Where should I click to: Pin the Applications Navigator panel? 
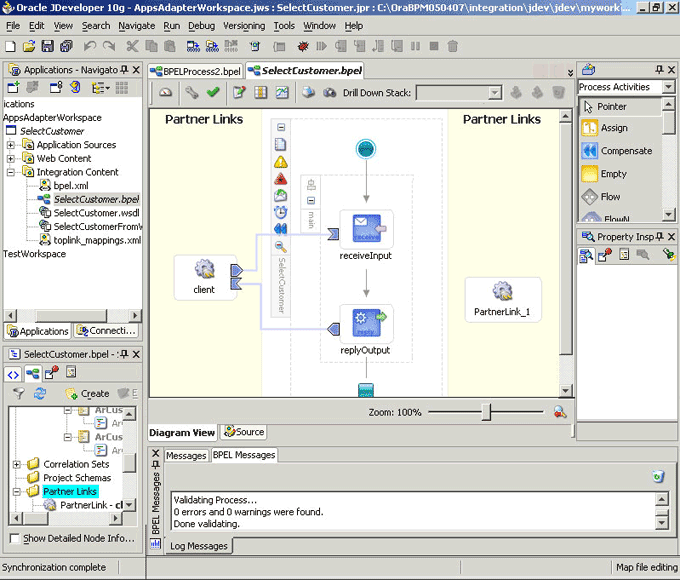tap(124, 69)
